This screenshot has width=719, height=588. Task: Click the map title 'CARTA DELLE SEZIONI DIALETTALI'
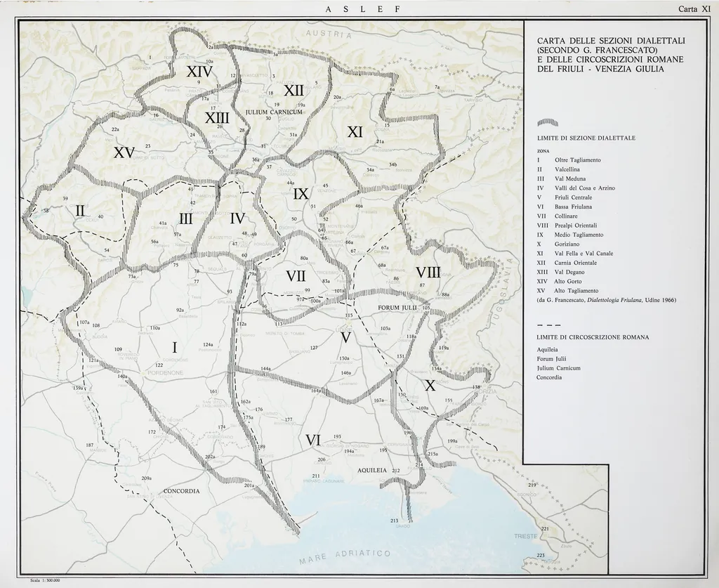tap(610, 41)
